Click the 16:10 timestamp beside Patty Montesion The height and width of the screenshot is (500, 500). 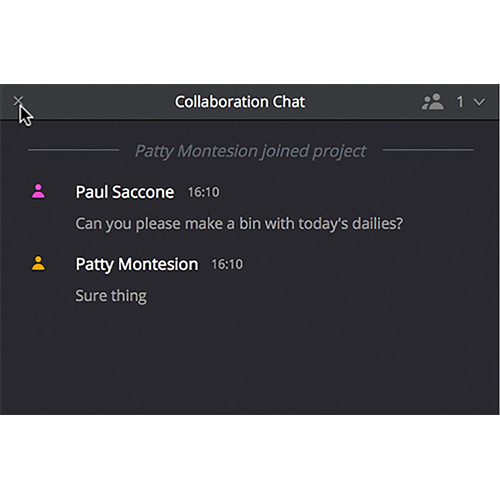[x=227, y=264]
